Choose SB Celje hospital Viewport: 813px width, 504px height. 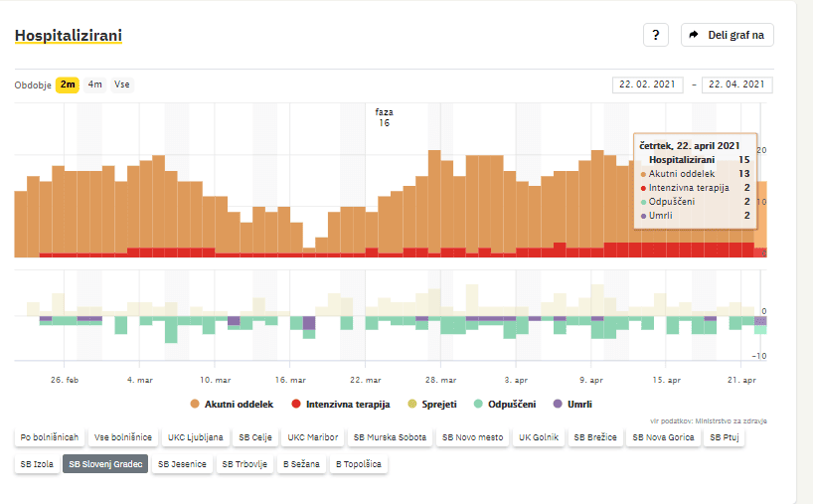point(255,437)
